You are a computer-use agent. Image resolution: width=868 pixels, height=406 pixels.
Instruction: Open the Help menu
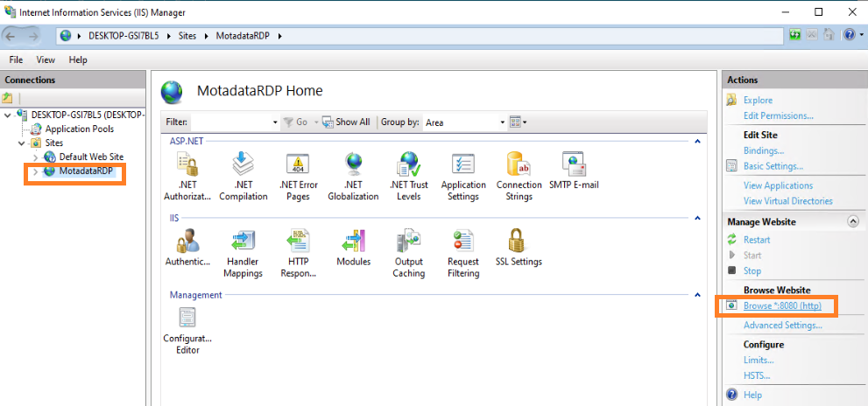point(78,59)
